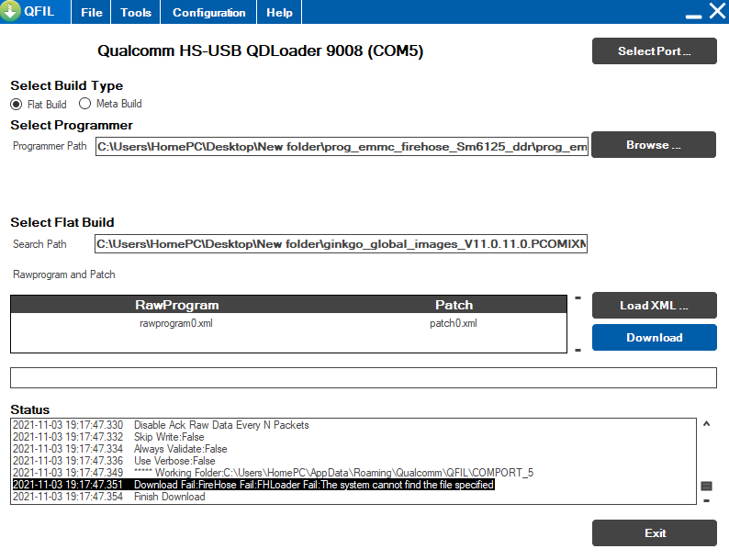729x560 pixels.
Task: Select the patch0.xml entry
Action: click(454, 323)
